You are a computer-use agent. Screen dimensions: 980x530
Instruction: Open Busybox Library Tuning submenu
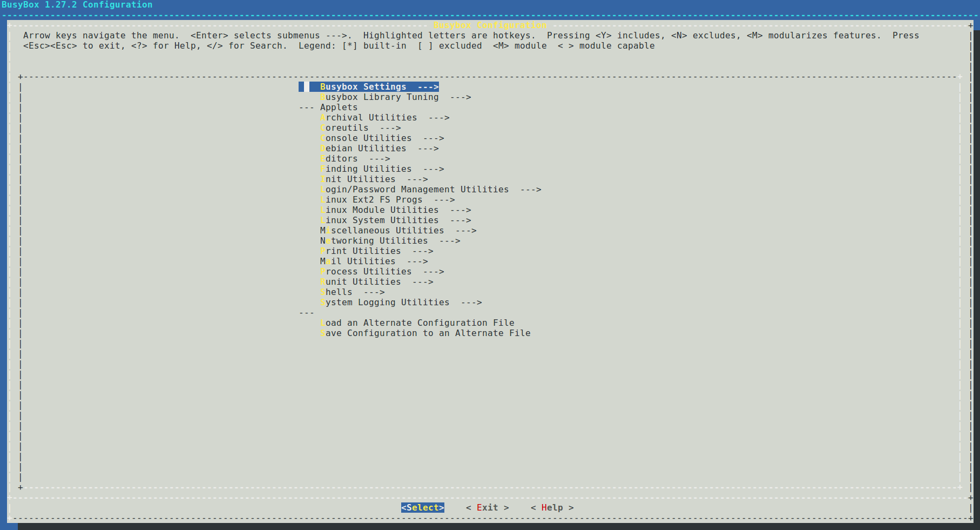(x=395, y=97)
